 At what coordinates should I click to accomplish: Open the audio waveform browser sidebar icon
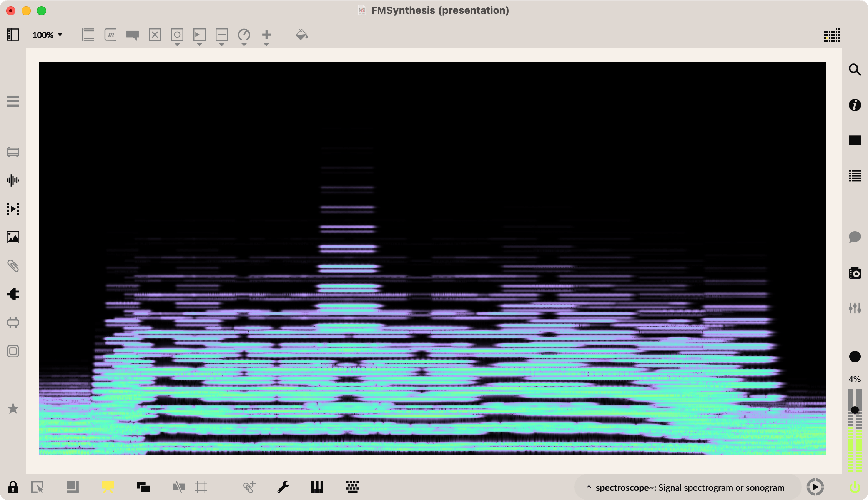pos(13,180)
